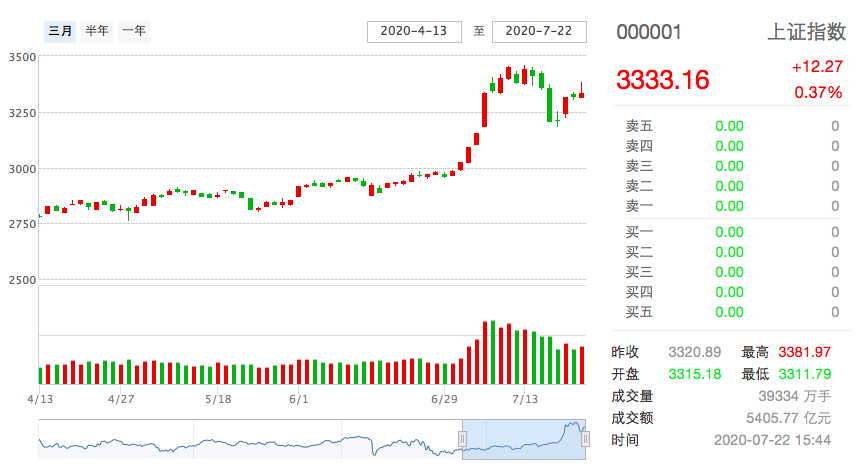
Task: Click the 卖二 order row label
Action: point(639,186)
